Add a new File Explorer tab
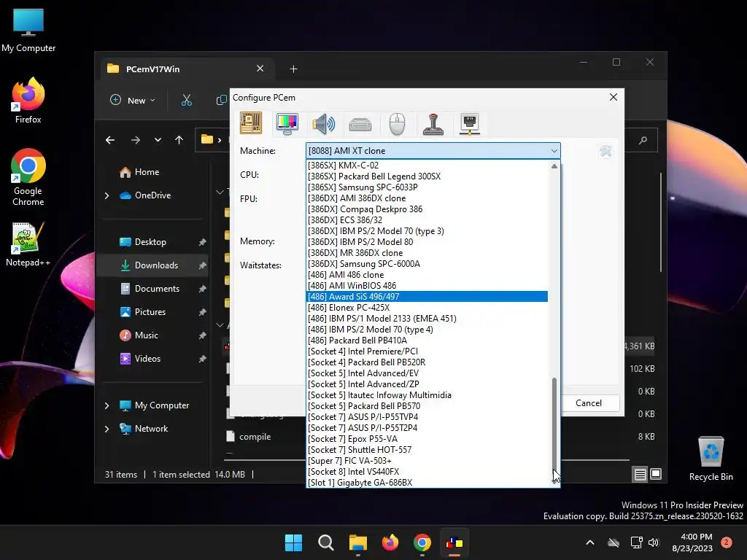This screenshot has width=747, height=560. (x=293, y=69)
